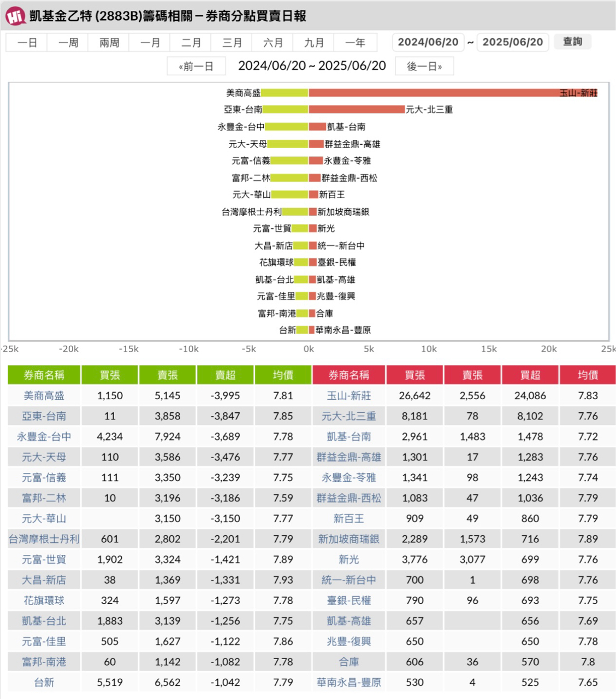
Task: Open 美商高盛 broker link
Action: tap(44, 396)
